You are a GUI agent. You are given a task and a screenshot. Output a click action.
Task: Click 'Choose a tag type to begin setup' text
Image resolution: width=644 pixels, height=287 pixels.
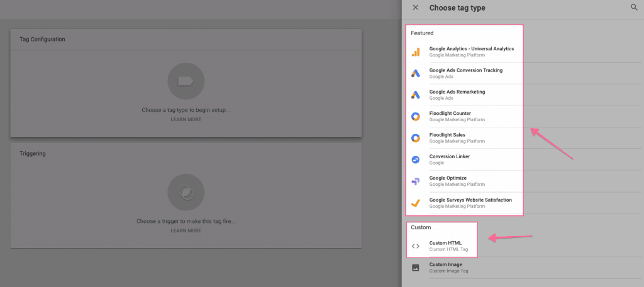(186, 111)
